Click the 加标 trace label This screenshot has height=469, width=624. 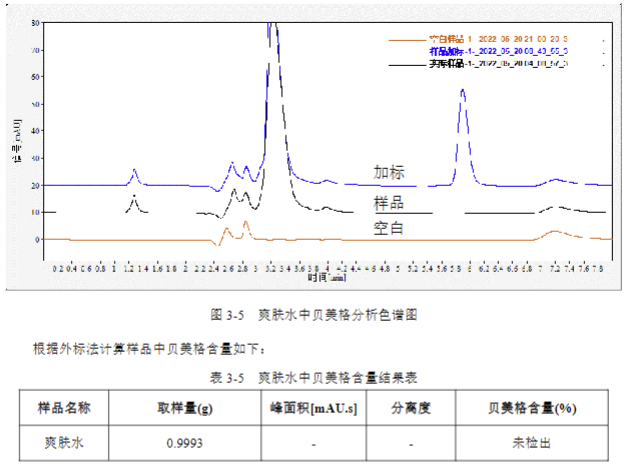click(390, 172)
